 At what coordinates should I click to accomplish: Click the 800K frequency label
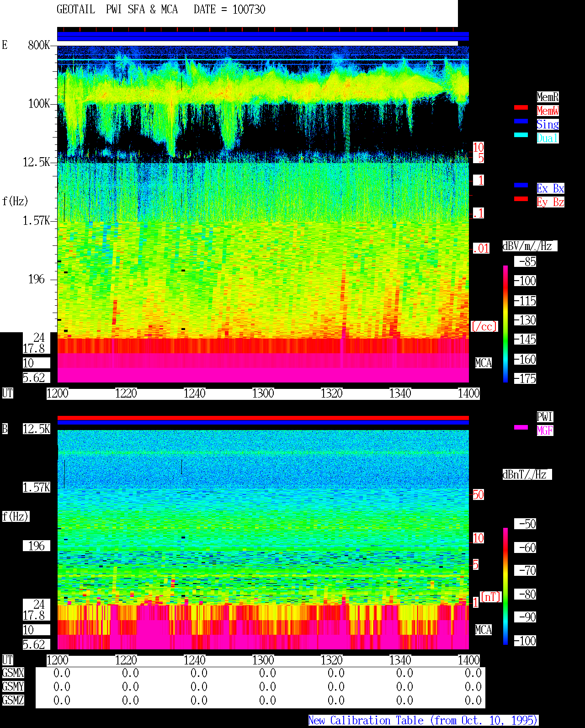[x=39, y=45]
